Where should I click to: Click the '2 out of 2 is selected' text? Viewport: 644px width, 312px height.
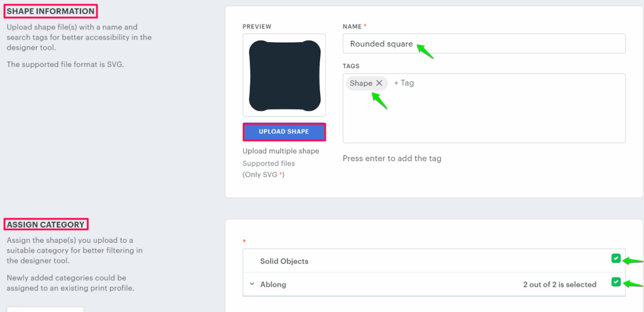coord(559,284)
